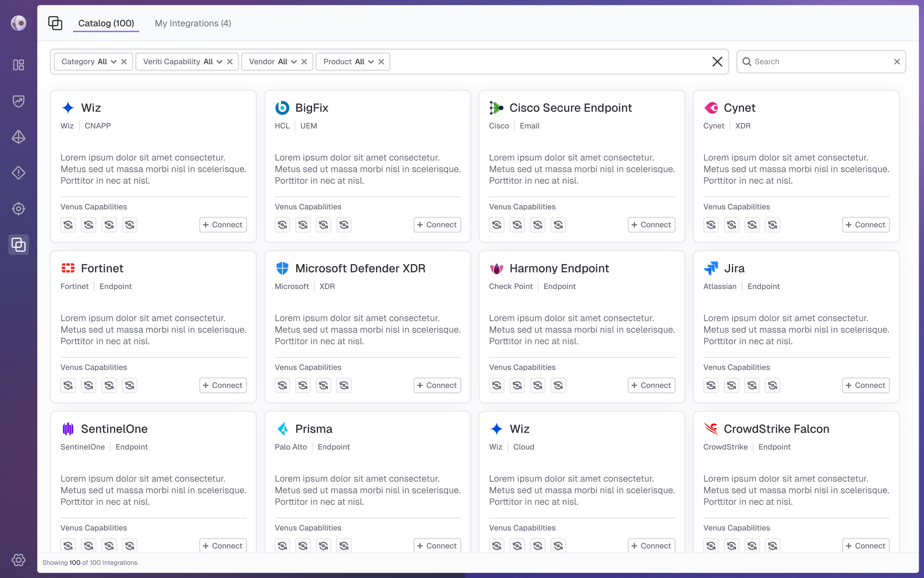The width and height of the screenshot is (924, 578).
Task: Focus the Search input field
Action: pyautogui.click(x=821, y=62)
